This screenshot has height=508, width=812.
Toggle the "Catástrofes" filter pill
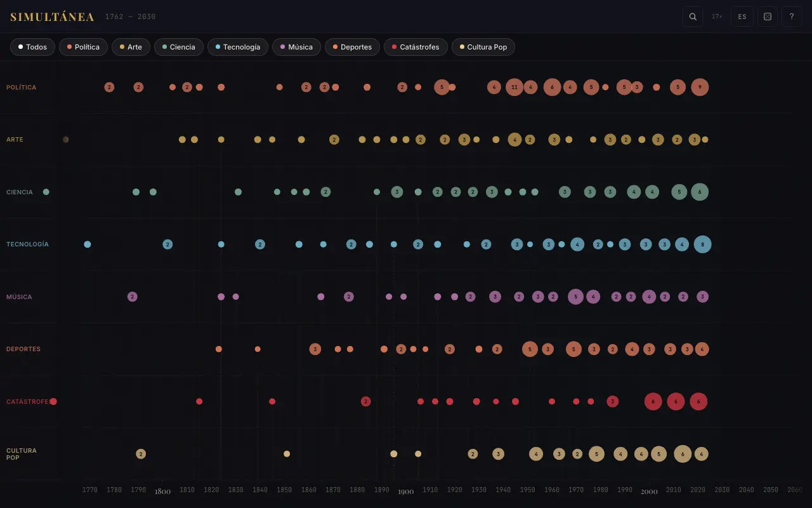coord(416,46)
